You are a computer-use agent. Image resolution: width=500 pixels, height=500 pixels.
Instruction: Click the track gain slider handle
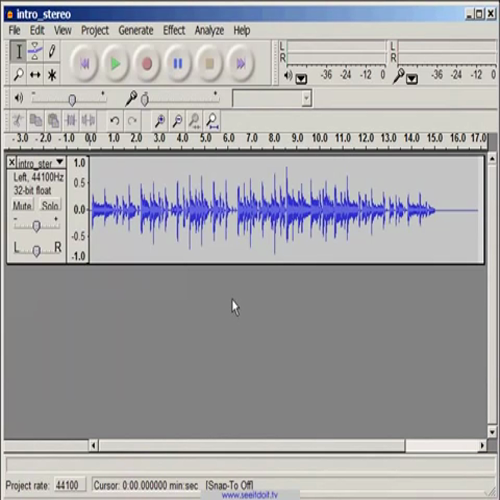tap(36, 226)
